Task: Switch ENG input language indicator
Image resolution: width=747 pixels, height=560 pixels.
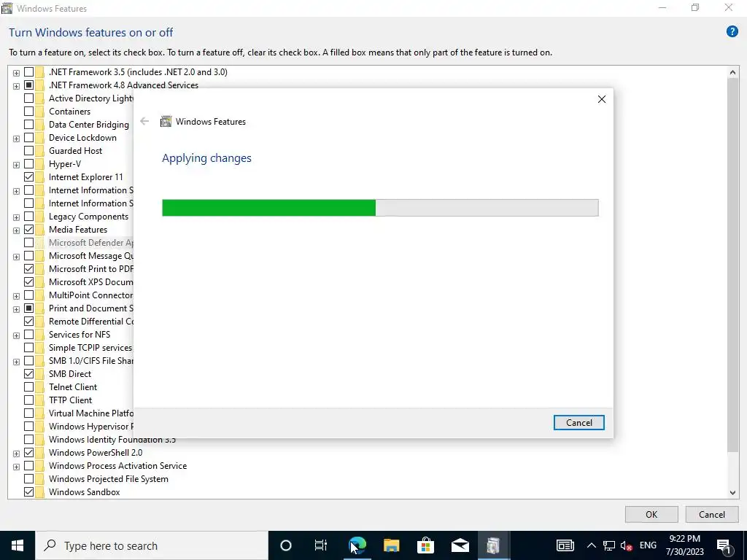Action: [x=648, y=545]
